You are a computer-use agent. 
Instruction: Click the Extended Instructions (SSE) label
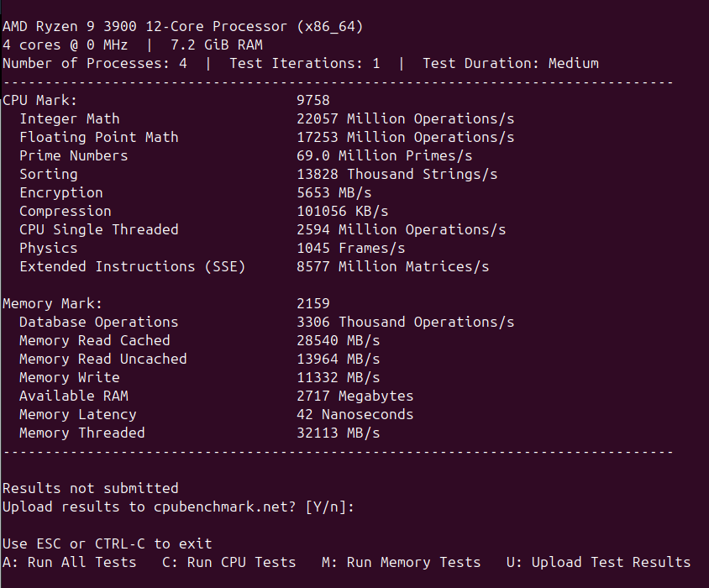(133, 266)
